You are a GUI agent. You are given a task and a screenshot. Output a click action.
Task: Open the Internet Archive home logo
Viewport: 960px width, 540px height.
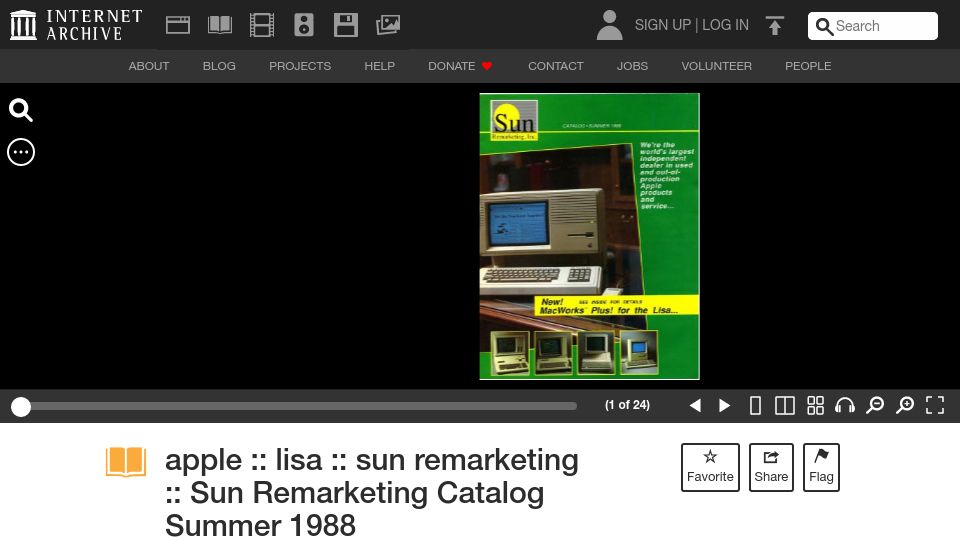point(76,25)
